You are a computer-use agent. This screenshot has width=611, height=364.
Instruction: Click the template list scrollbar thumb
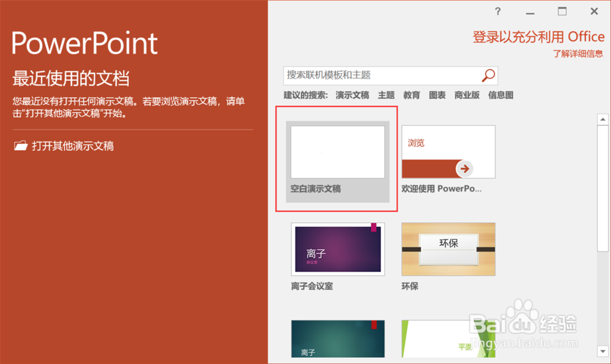pos(603,188)
